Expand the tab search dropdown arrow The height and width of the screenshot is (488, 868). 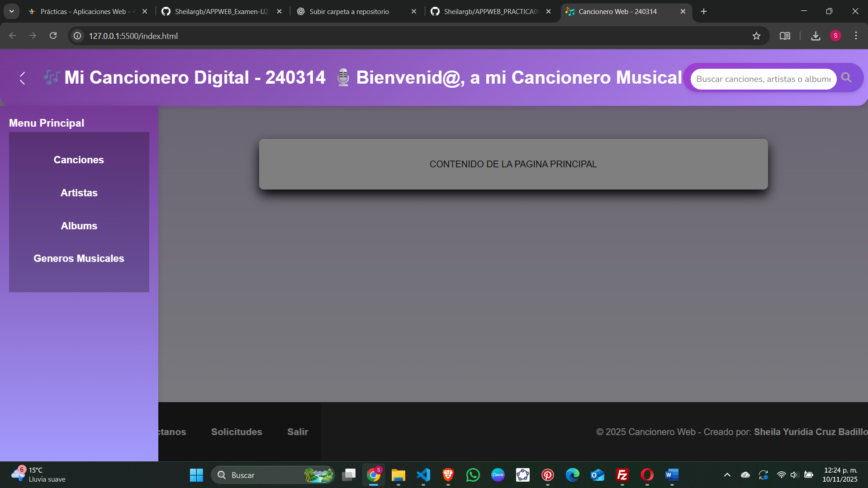[12, 11]
